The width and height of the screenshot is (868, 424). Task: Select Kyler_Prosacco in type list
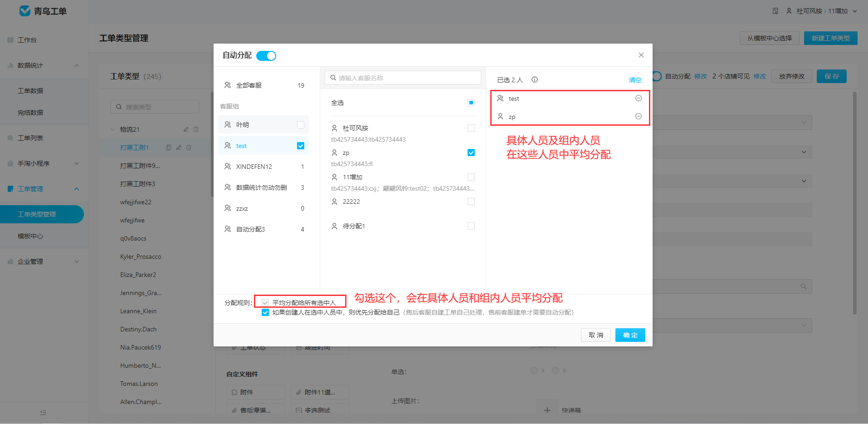point(141,256)
